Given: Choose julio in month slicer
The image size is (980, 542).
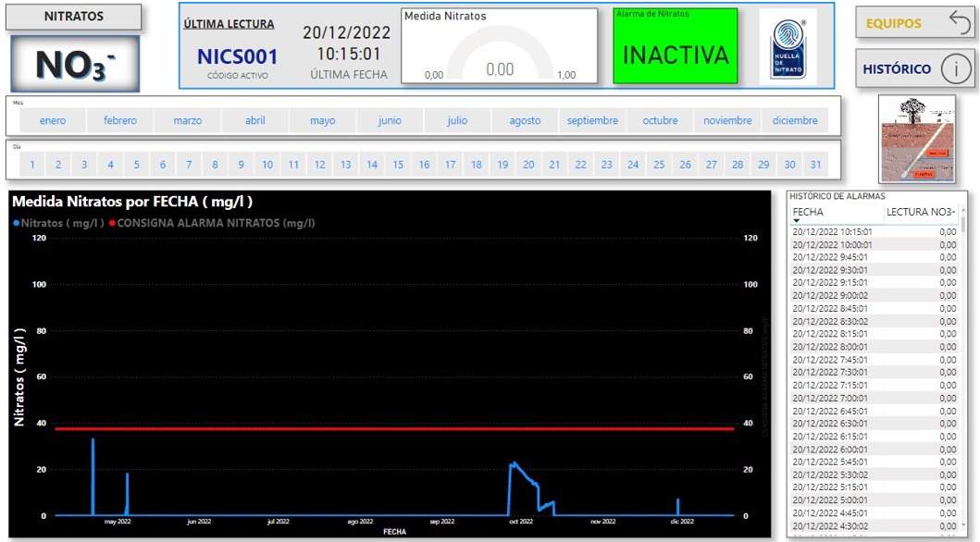Looking at the screenshot, I should (x=457, y=120).
